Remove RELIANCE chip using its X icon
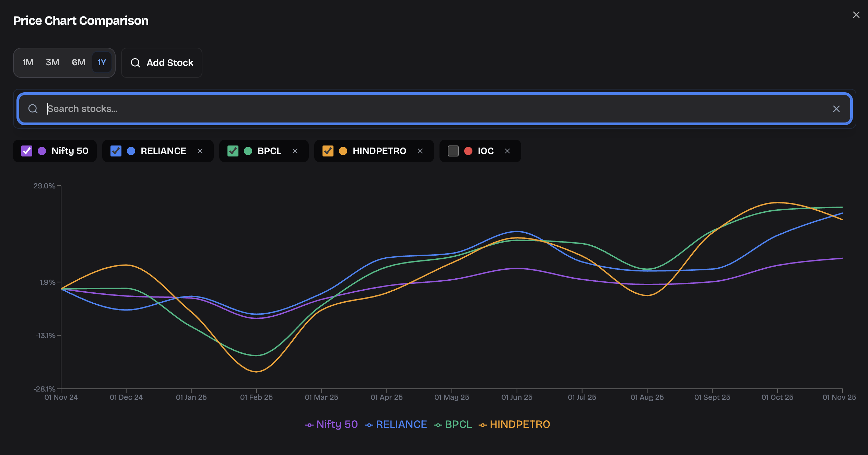Image resolution: width=868 pixels, height=455 pixels. pyautogui.click(x=200, y=151)
